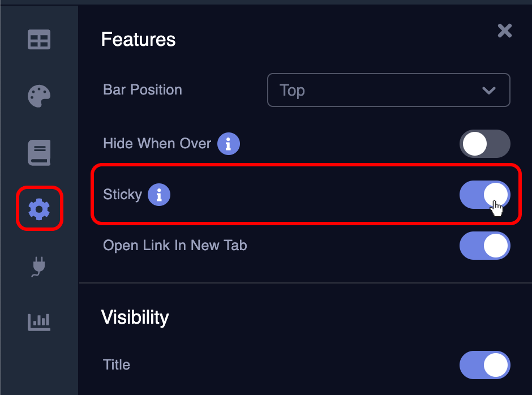The width and height of the screenshot is (532, 395).
Task: Click the Visibility section heading
Action: click(x=135, y=317)
